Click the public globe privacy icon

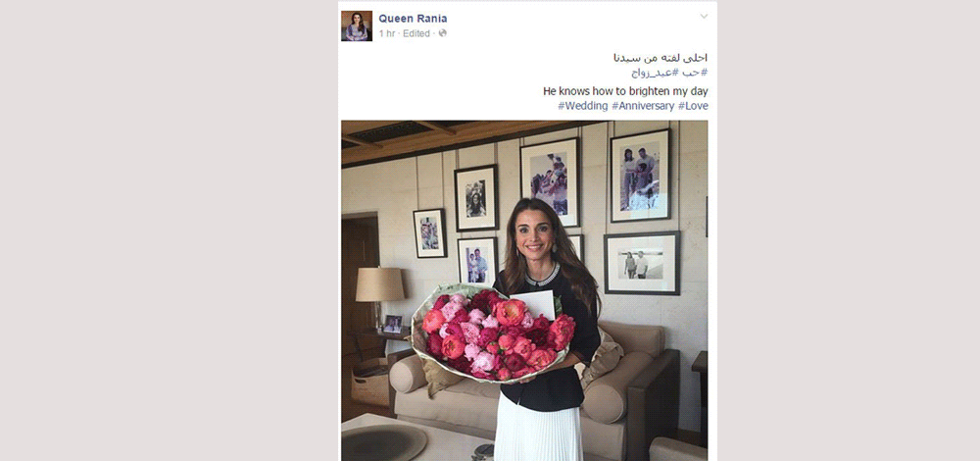(443, 33)
